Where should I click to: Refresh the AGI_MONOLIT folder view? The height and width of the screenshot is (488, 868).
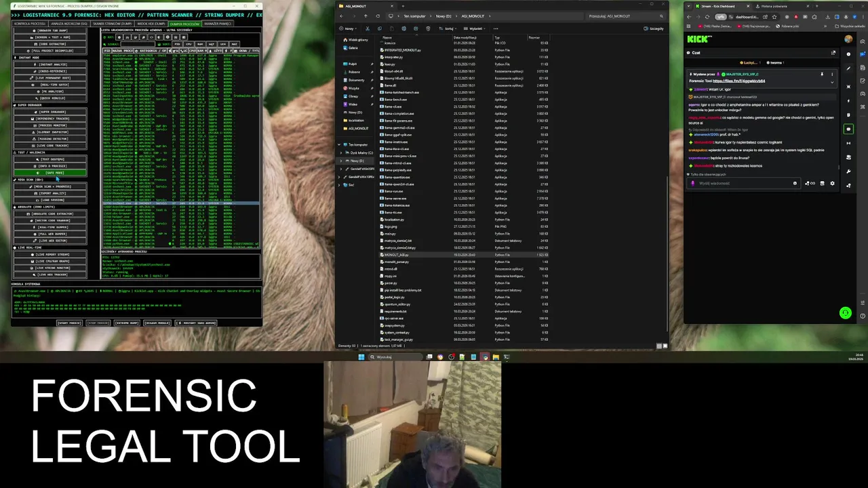pyautogui.click(x=378, y=16)
